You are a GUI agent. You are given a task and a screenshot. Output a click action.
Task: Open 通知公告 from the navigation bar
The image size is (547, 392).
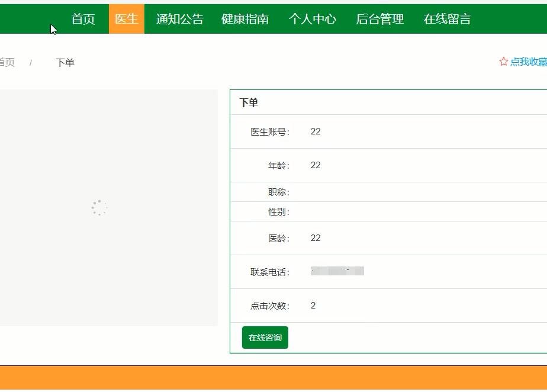(x=179, y=19)
